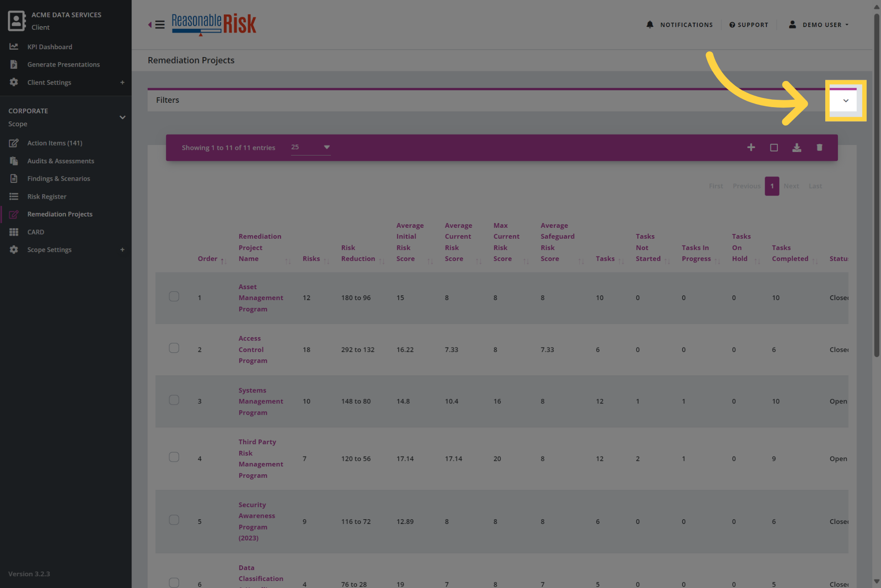Click the select-all square icon in toolbar

pos(774,148)
